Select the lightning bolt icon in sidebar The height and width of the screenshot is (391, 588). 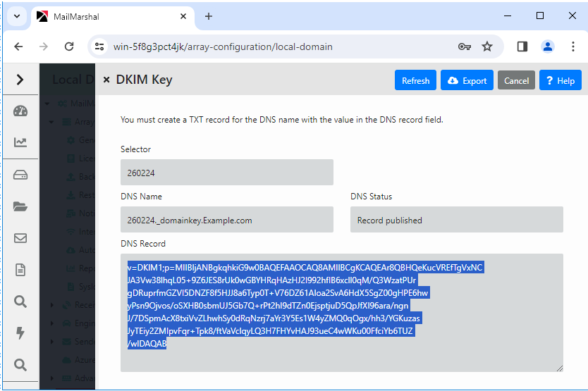pos(20,333)
